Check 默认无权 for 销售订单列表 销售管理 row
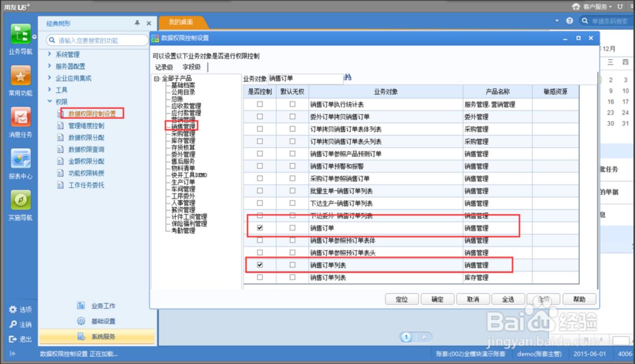Viewport: 635px width, 364px height. 292,265
